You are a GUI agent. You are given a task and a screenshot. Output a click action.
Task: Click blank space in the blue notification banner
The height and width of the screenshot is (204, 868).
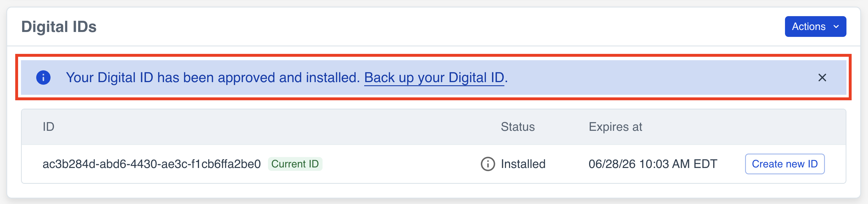click(657, 78)
